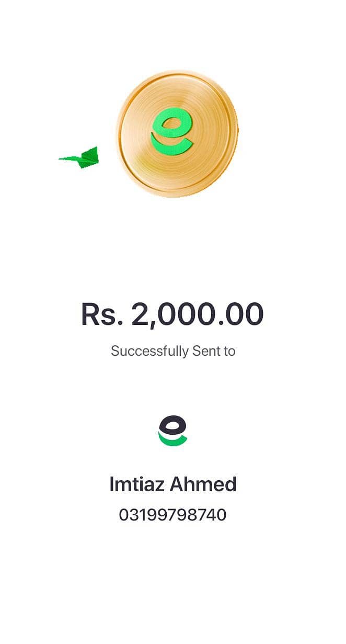Select the green Easypaisa logo on the coin
Screen dimensions: 346x644
172,131
